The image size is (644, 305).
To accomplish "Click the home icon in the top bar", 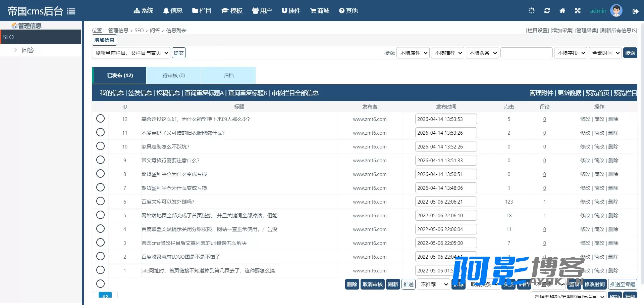I will pyautogui.click(x=562, y=11).
